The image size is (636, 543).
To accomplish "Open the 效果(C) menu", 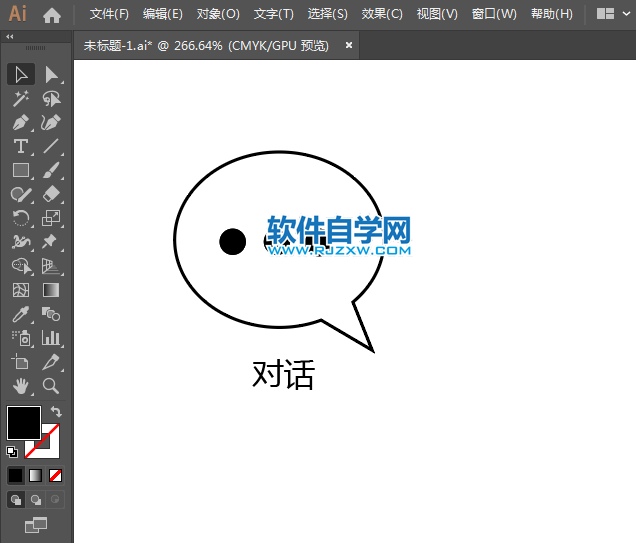I will pos(382,14).
